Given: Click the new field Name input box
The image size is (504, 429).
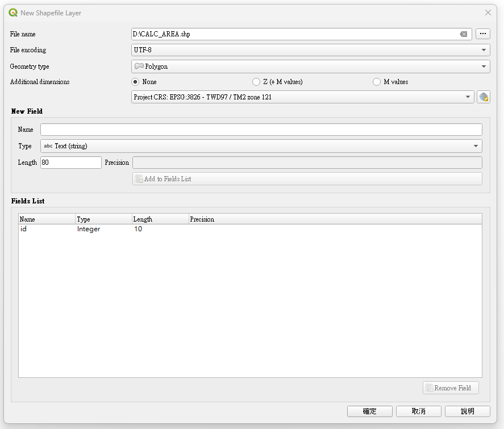Looking at the screenshot, I should [x=261, y=130].
